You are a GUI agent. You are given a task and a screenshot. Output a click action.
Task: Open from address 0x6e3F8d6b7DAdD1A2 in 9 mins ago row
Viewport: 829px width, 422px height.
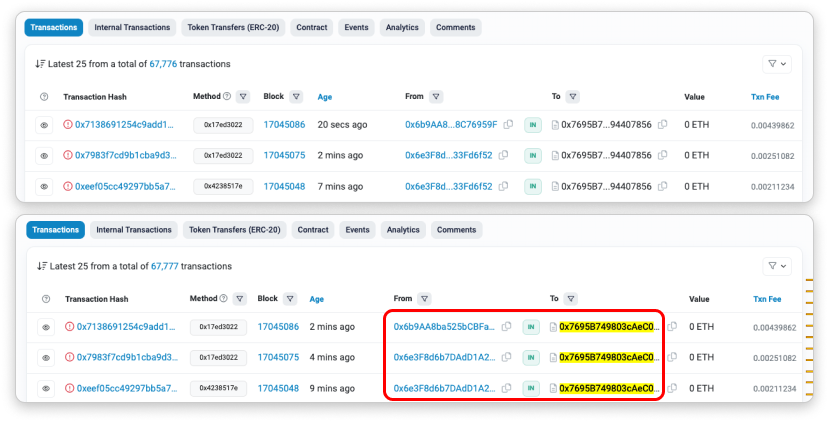click(442, 388)
